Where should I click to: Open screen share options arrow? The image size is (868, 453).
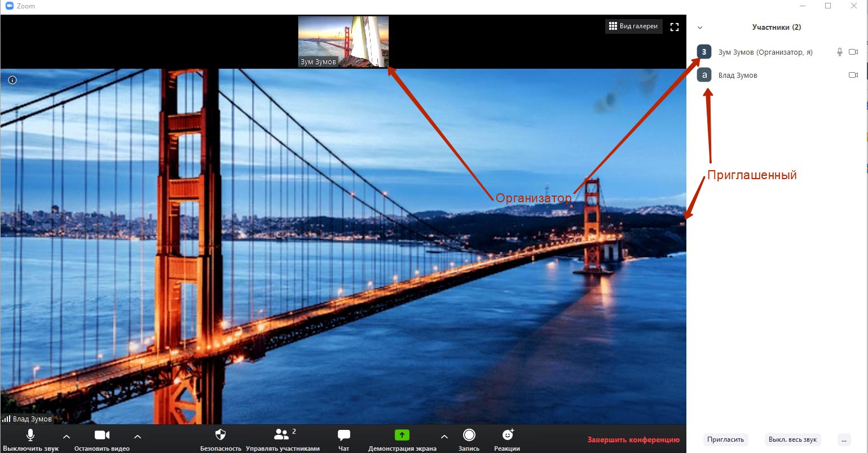coord(444,437)
